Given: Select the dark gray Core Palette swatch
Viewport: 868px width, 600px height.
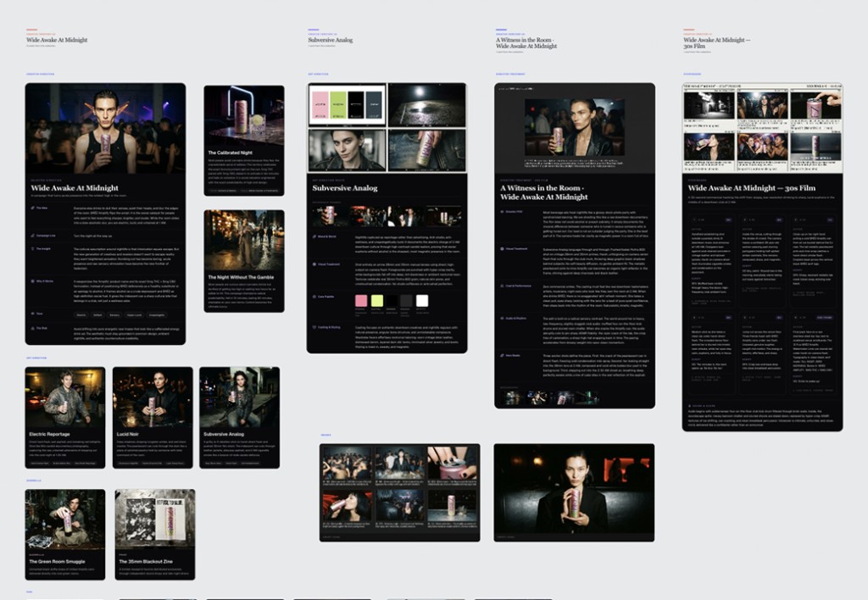Looking at the screenshot, I should tap(406, 301).
